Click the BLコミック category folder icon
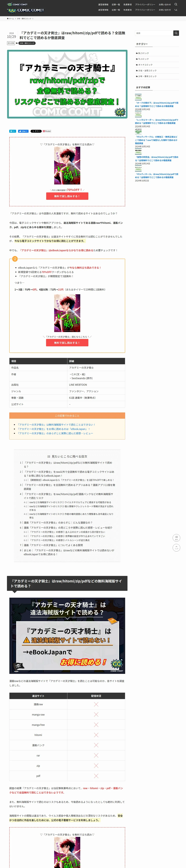 click(137, 53)
